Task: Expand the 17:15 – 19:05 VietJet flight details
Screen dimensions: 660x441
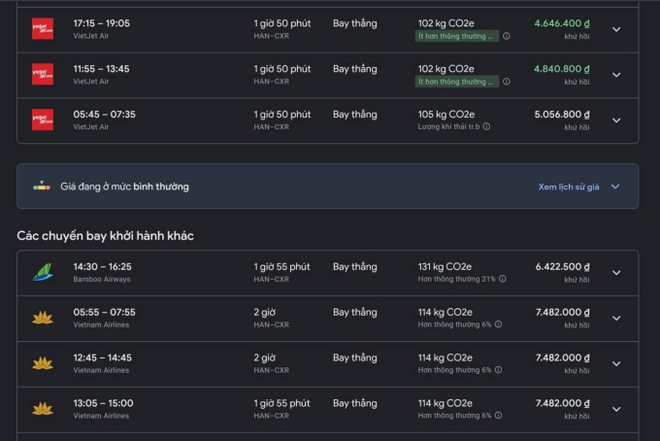Action: click(616, 29)
